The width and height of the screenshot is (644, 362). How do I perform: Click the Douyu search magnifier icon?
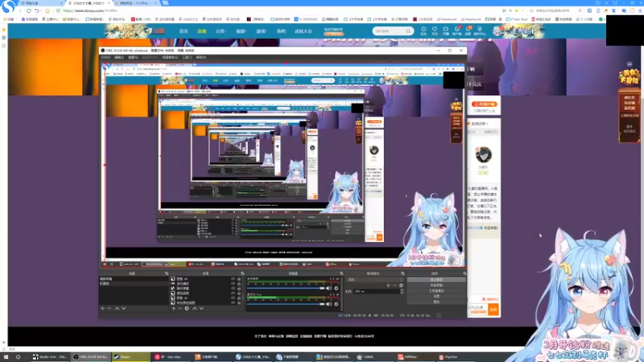(x=408, y=31)
